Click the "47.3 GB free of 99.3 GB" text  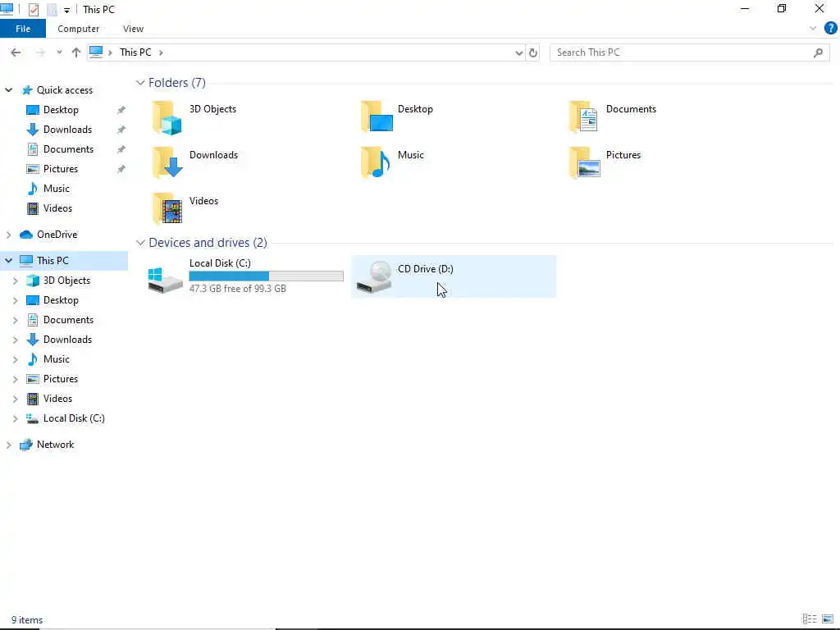pyautogui.click(x=238, y=289)
